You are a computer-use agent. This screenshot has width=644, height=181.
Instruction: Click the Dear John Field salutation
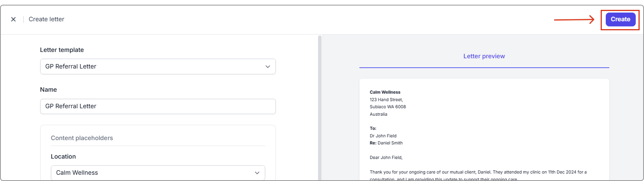386,157
